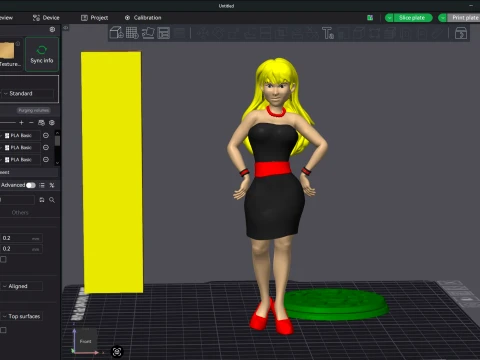
Task: Collapse the sidebar with the arrow icon
Action: (x=66, y=28)
